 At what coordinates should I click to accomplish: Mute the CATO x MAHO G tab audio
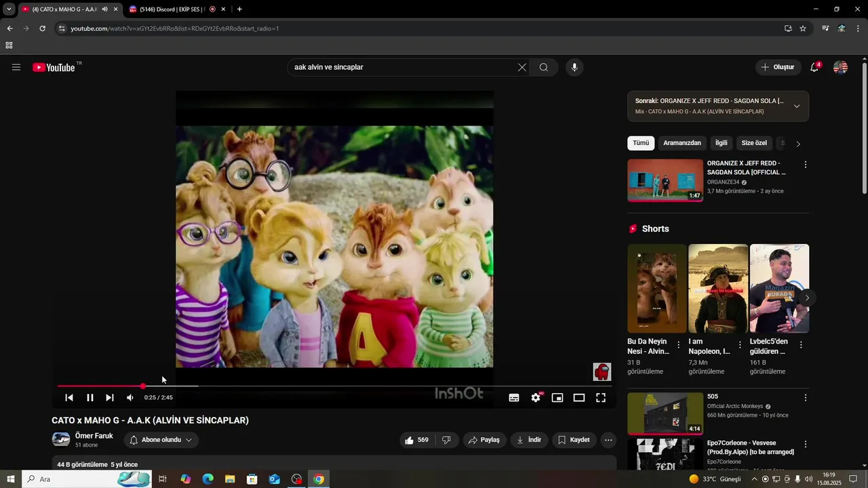click(104, 9)
